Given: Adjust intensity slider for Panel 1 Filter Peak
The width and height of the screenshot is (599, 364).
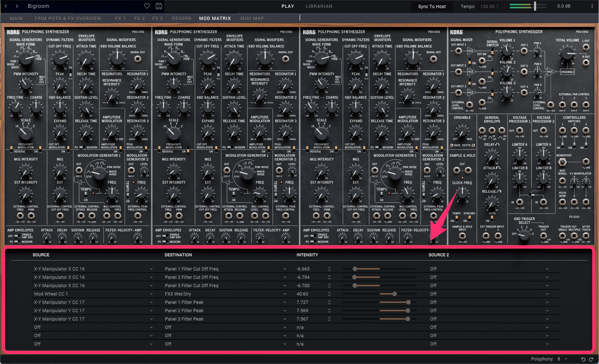Looking at the screenshot, I should click(408, 302).
